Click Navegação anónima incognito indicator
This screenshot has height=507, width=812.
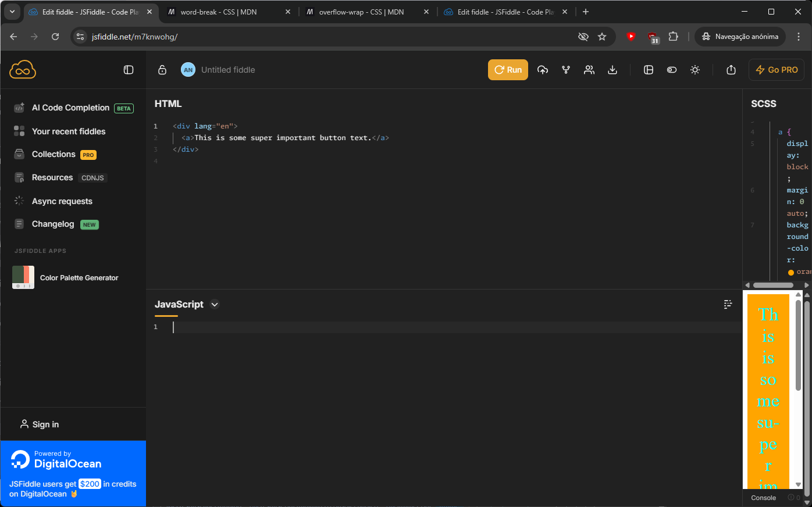pyautogui.click(x=740, y=37)
